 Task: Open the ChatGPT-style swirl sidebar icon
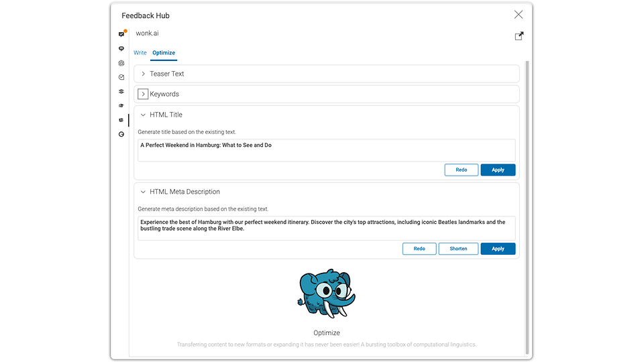click(x=121, y=63)
